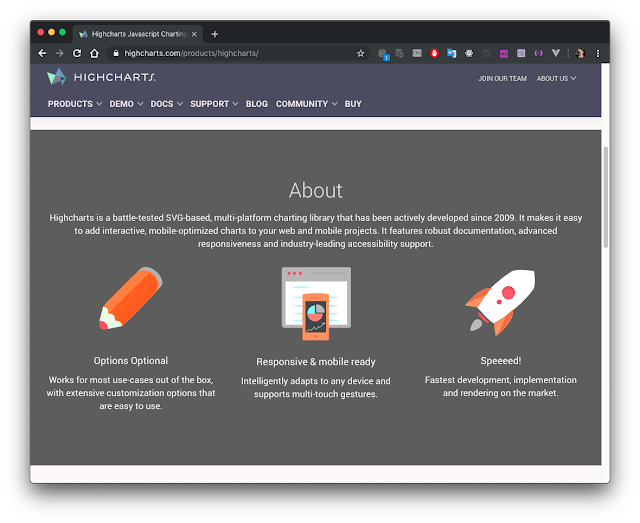Click the responsive mobile chart illustration

(316, 303)
